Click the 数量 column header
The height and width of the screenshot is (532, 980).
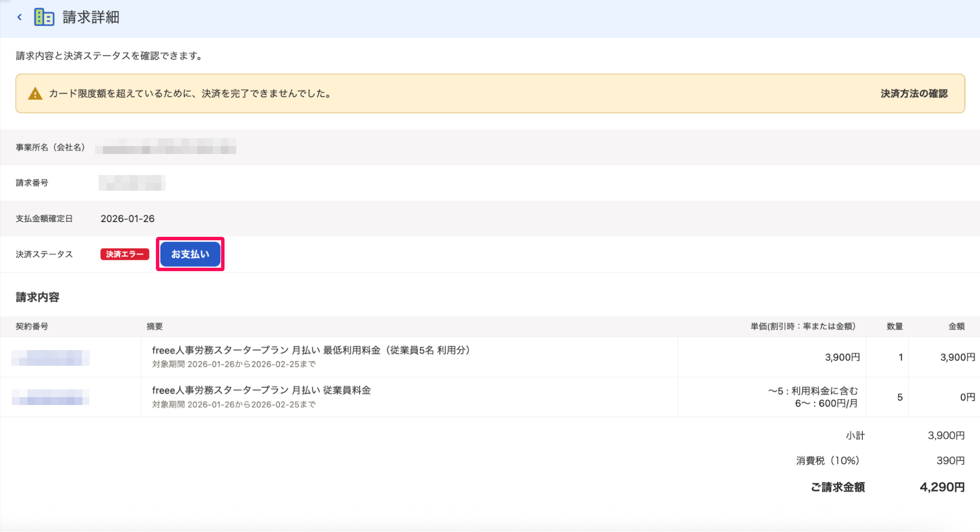[895, 327]
